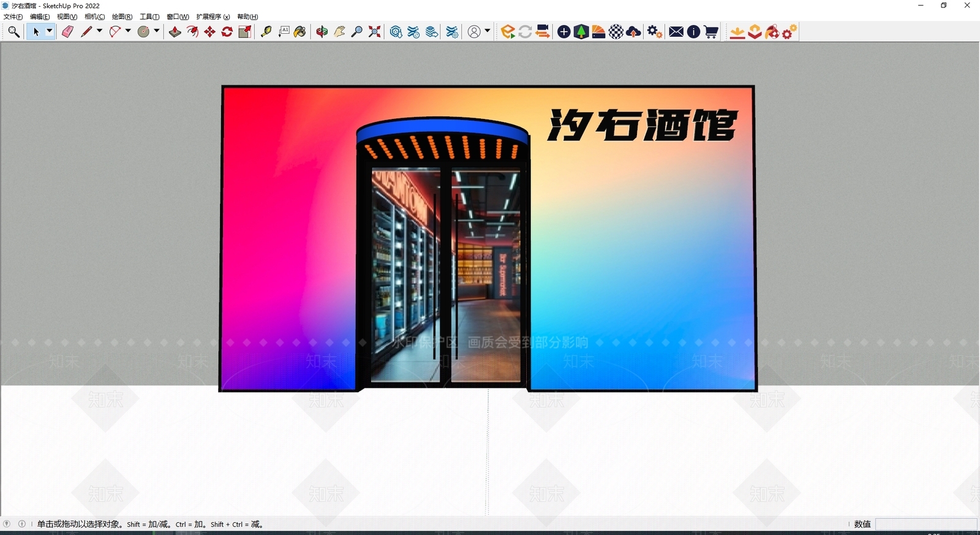This screenshot has height=535, width=980.
Task: Open the 窗口(W) menu
Action: coord(178,17)
